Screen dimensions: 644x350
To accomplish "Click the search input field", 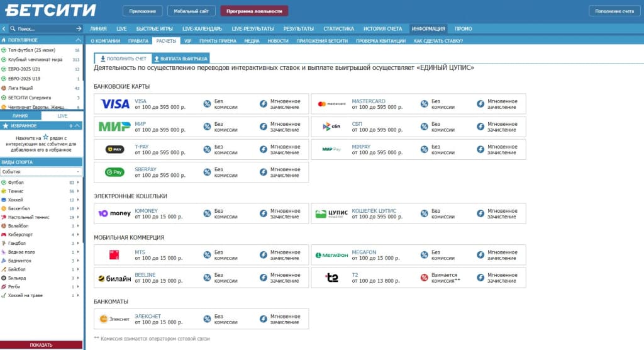I will (45, 29).
